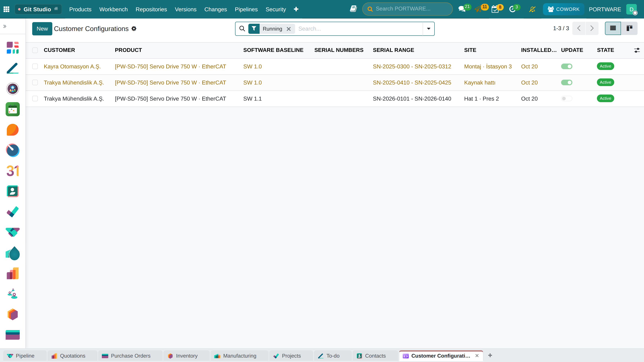Switch to the Purchase Orders tab
This screenshot has width=644, height=362.
coord(130,356)
